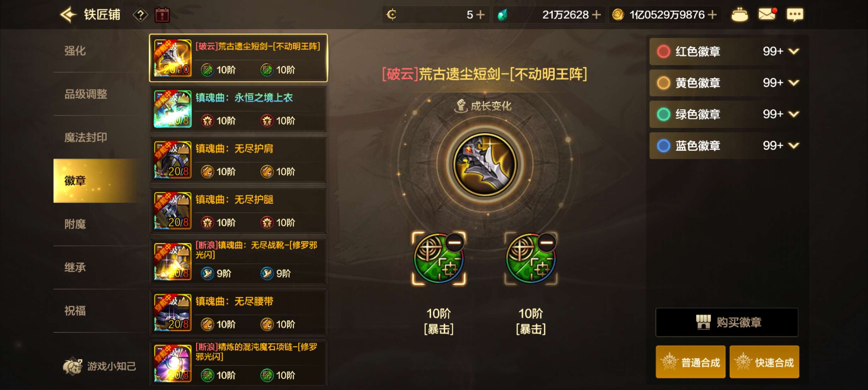The image size is (868, 390).
Task: Remove the left 10阶 暴击 emblem
Action: [x=455, y=242]
